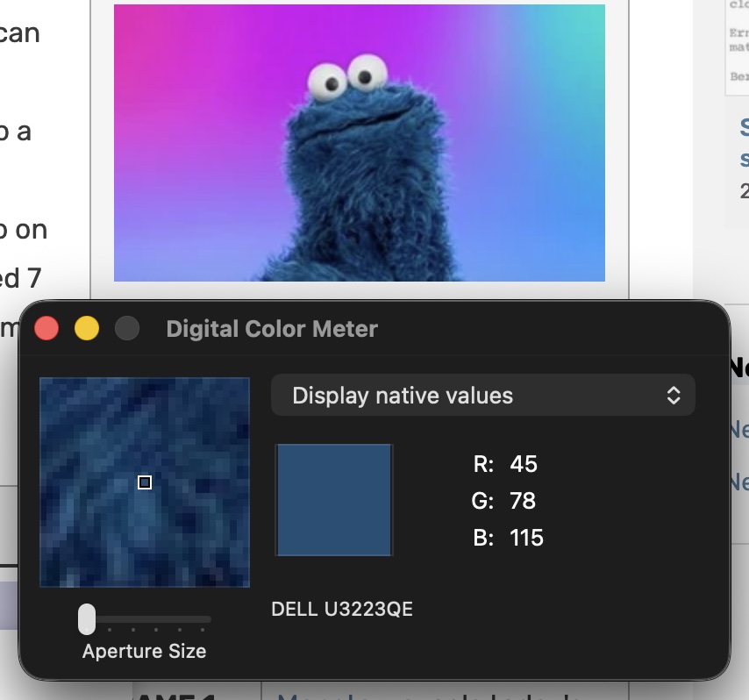Click the sampled blue color swatch

tap(334, 500)
